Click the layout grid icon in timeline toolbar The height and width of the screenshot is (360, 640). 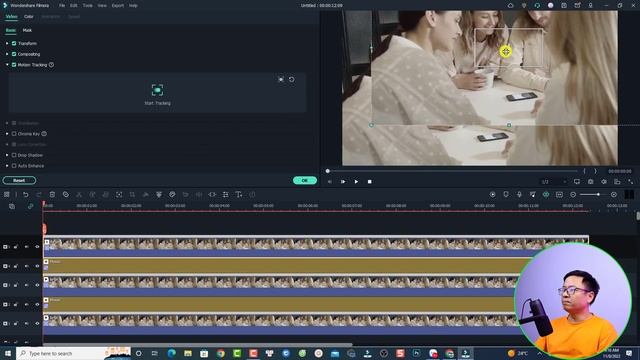(x=7, y=195)
